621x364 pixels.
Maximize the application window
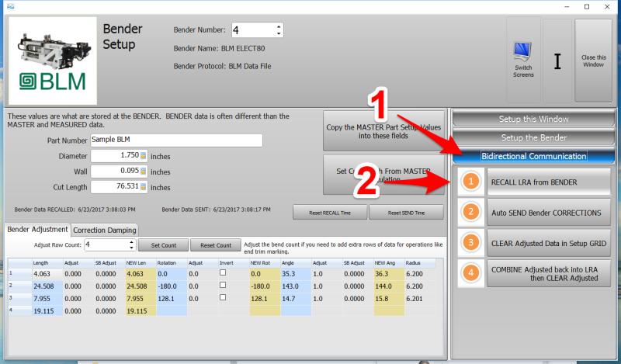pyautogui.click(x=587, y=7)
